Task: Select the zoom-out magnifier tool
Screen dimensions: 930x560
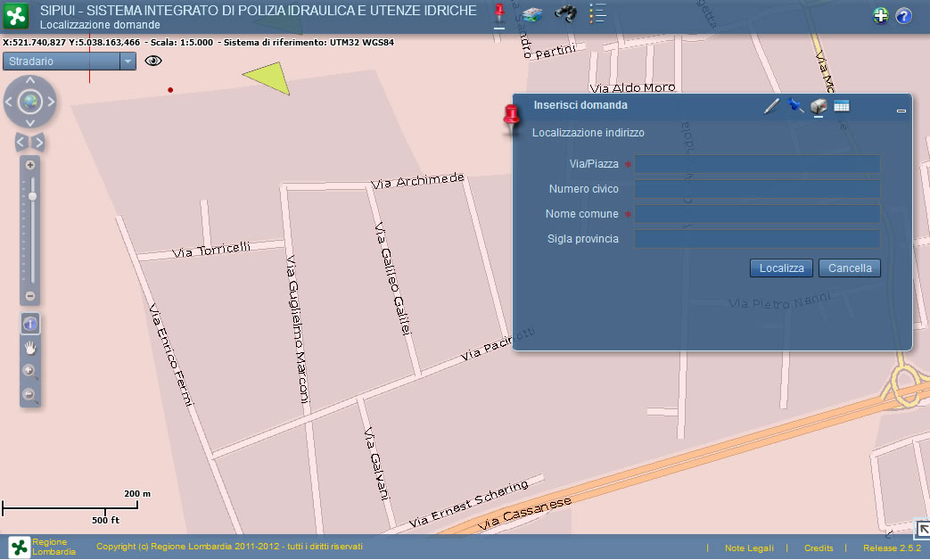Action: pyautogui.click(x=29, y=395)
